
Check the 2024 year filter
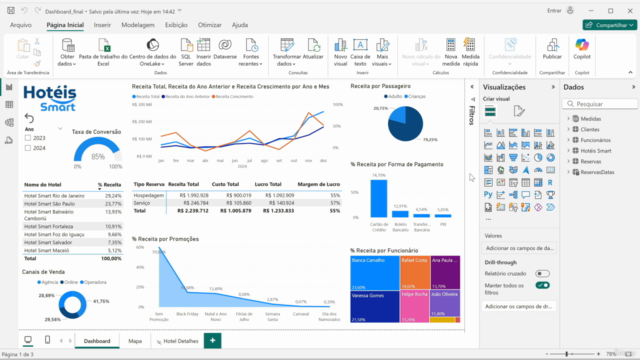coord(28,148)
